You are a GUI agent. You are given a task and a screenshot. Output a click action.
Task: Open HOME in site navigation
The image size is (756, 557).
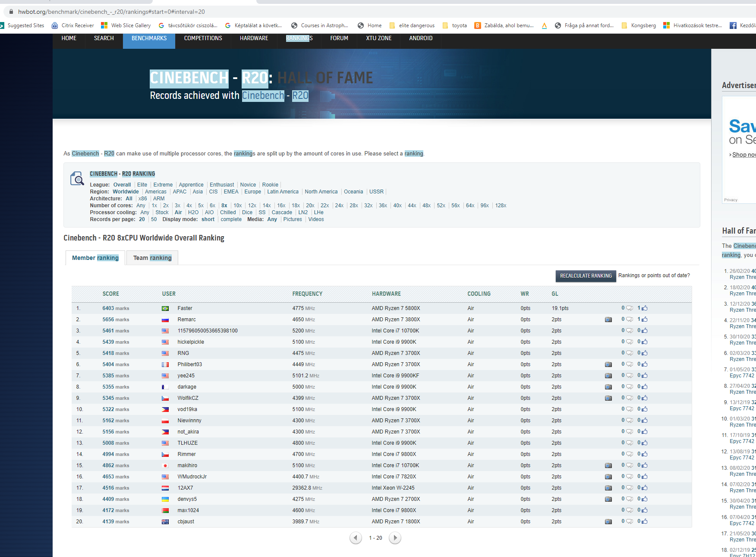[x=69, y=38]
